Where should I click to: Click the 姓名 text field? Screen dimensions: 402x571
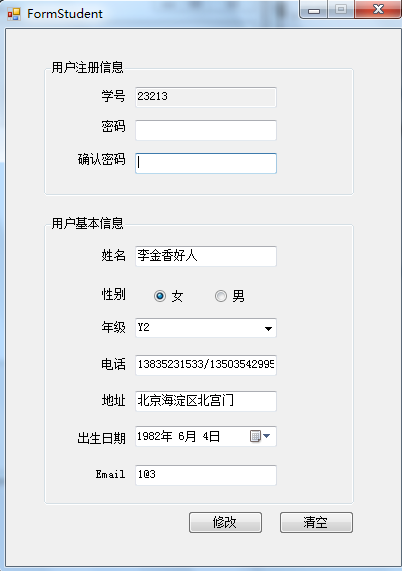(206, 256)
